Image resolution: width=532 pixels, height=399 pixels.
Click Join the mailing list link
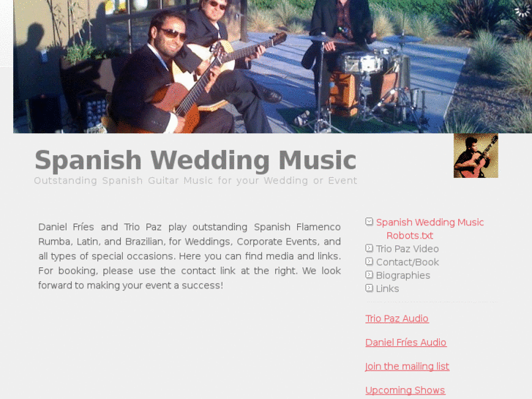pyautogui.click(x=407, y=366)
